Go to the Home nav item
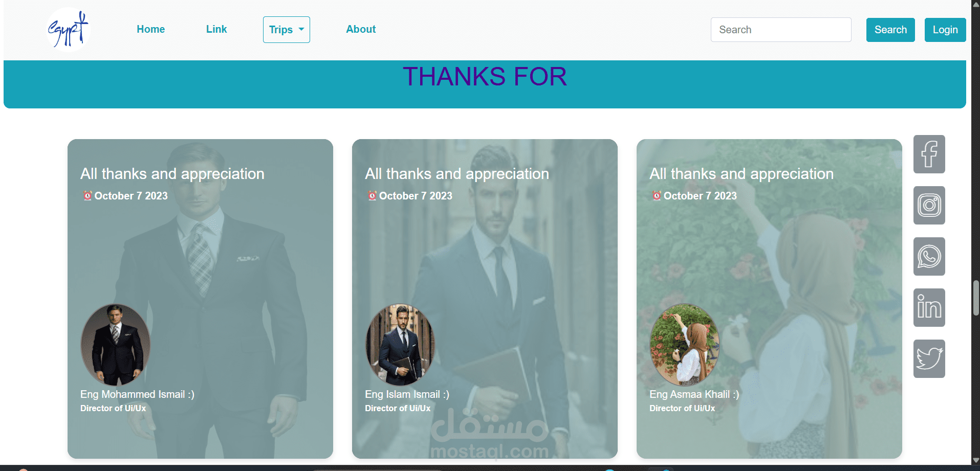The image size is (980, 471). point(150,29)
